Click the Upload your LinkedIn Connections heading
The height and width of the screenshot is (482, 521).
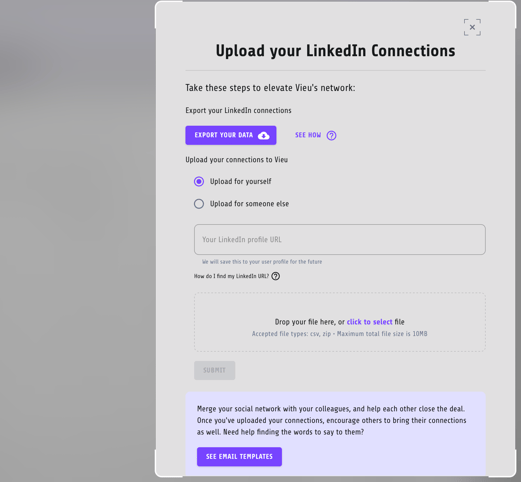pyautogui.click(x=335, y=51)
